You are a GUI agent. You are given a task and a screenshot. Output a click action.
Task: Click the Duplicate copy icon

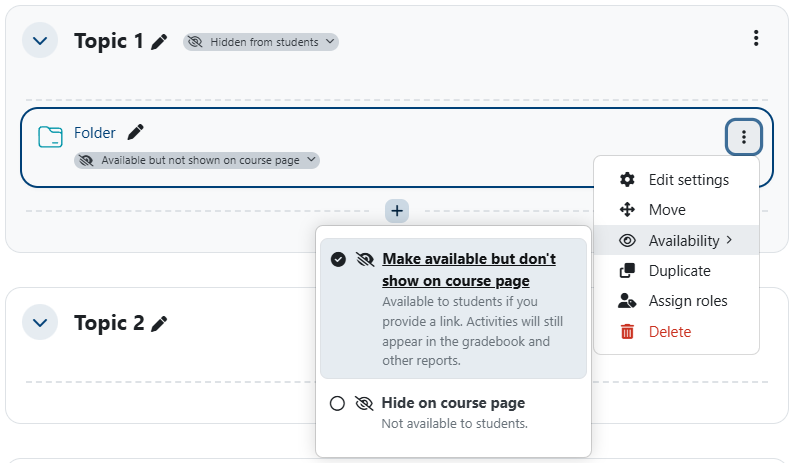coord(627,271)
